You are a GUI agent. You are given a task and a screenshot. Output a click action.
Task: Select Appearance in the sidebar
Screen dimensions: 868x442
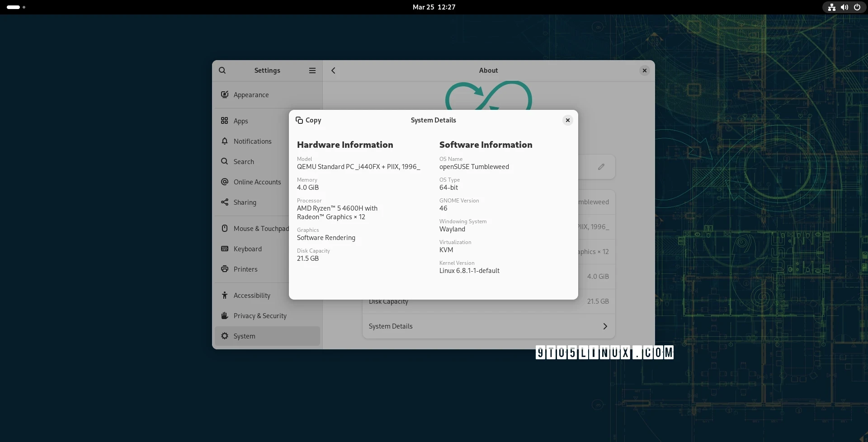251,95
